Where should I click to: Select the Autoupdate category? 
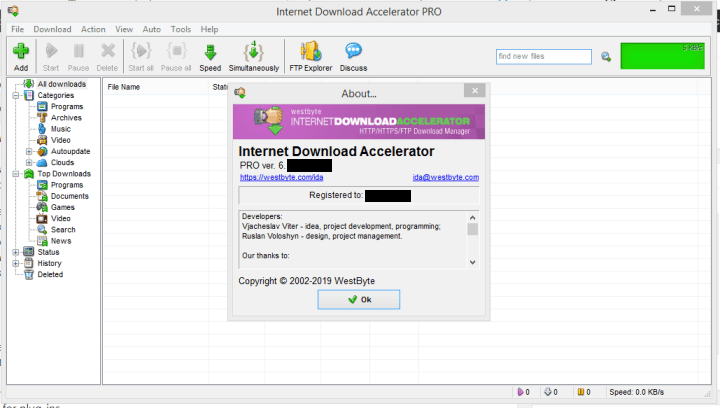pos(70,151)
